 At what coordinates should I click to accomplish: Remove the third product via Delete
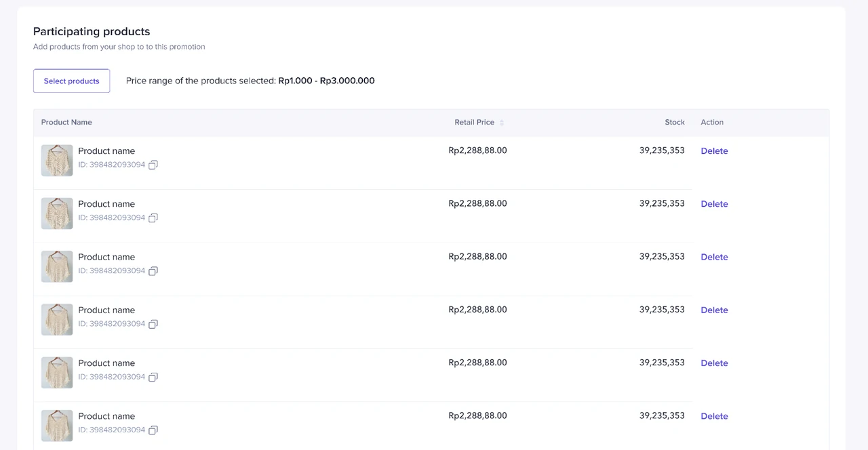point(714,257)
